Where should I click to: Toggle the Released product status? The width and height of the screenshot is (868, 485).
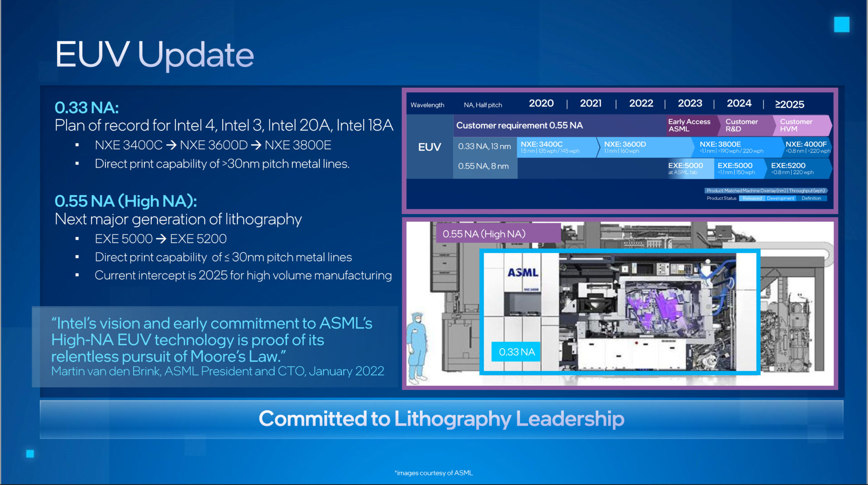[x=752, y=198]
